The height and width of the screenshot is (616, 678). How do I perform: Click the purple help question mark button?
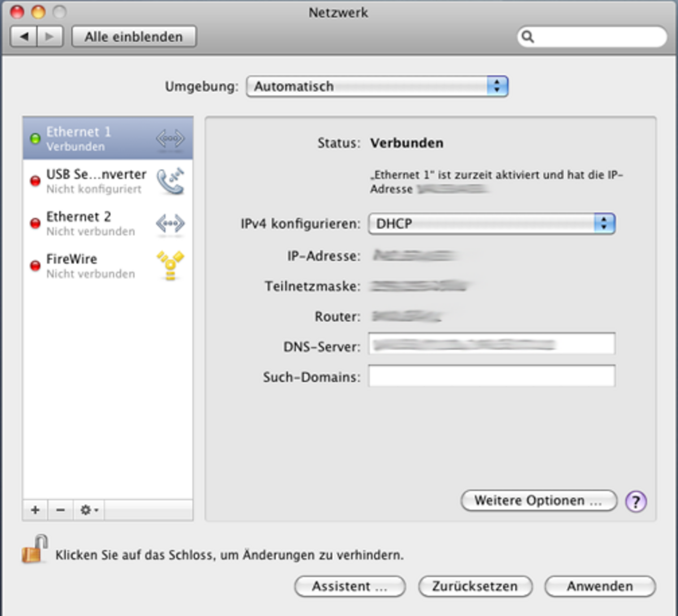pos(636,501)
